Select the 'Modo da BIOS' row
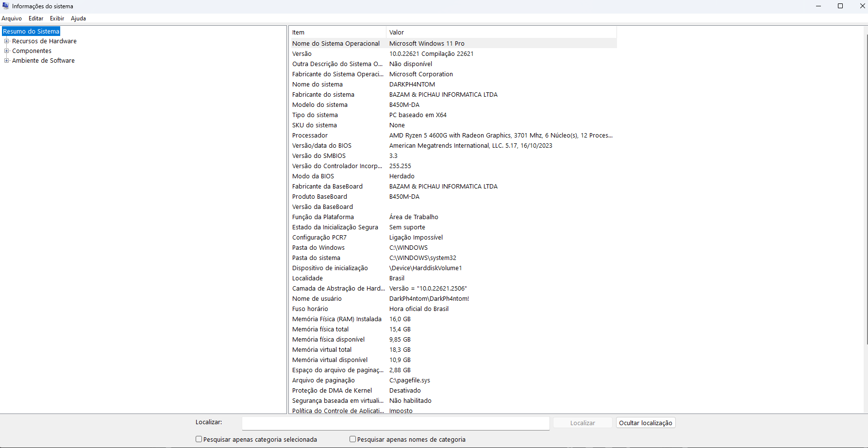868x448 pixels. pos(453,176)
